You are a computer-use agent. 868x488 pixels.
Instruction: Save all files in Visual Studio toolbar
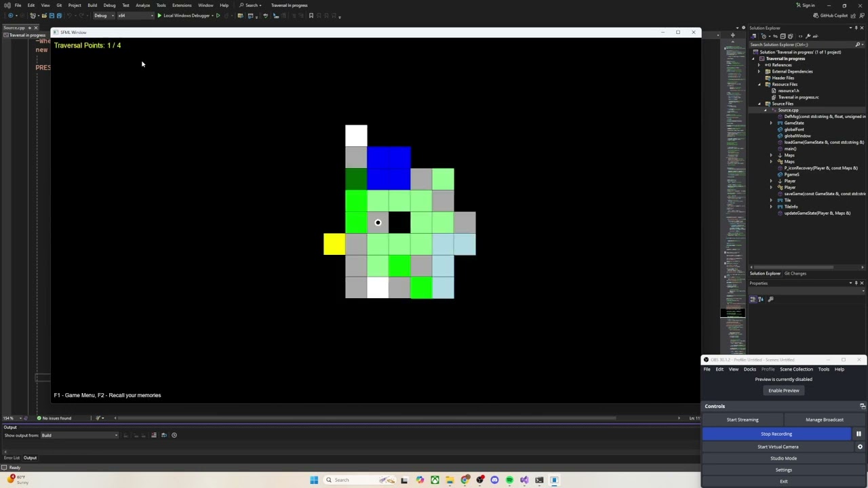59,16
